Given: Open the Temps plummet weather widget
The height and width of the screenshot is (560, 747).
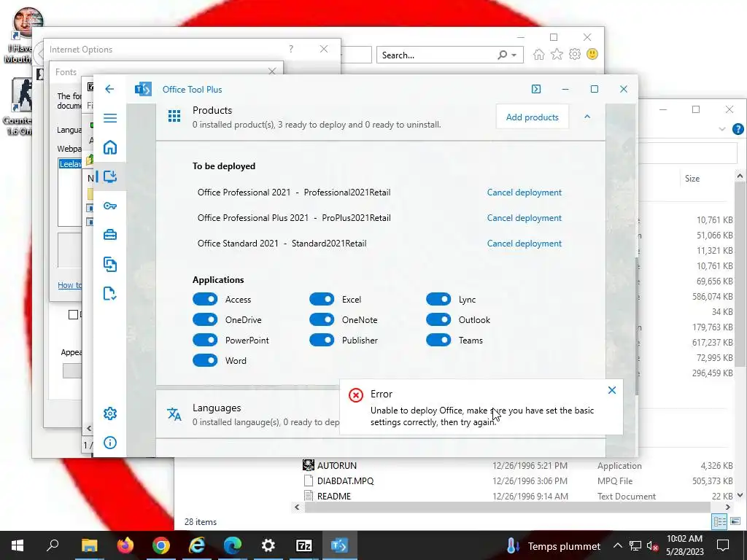Looking at the screenshot, I should [x=553, y=545].
